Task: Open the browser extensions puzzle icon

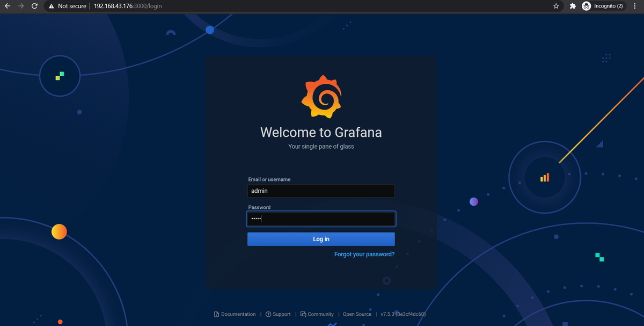Action: [x=572, y=6]
